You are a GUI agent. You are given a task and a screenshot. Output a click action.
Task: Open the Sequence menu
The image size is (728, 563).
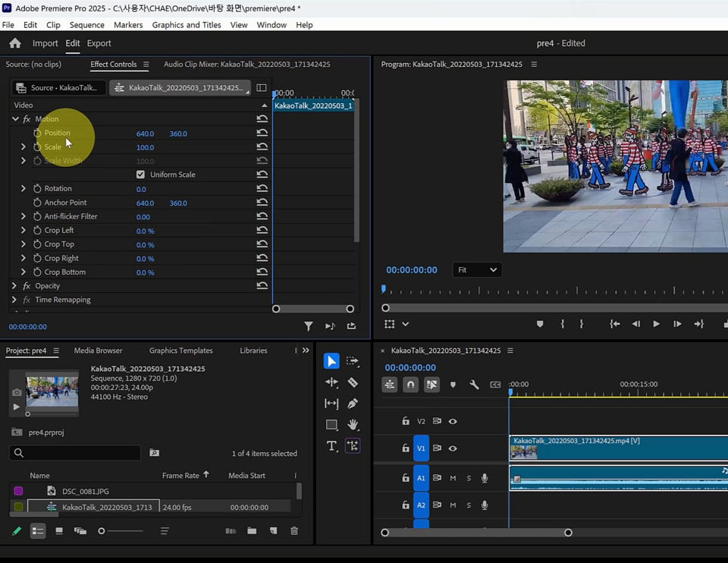click(x=86, y=25)
